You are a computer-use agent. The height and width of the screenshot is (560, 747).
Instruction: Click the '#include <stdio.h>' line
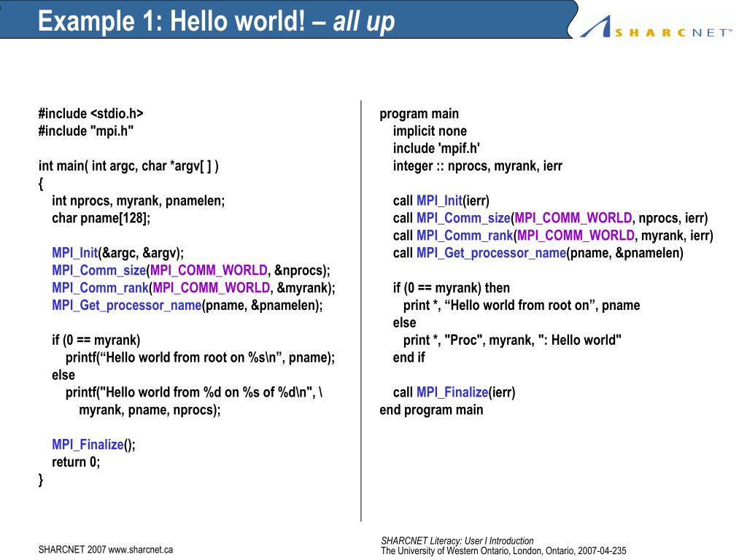pos(91,113)
